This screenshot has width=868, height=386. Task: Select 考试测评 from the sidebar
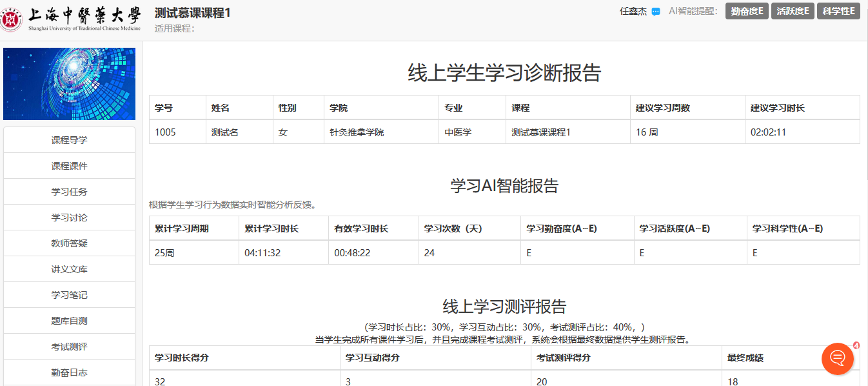[70, 347]
